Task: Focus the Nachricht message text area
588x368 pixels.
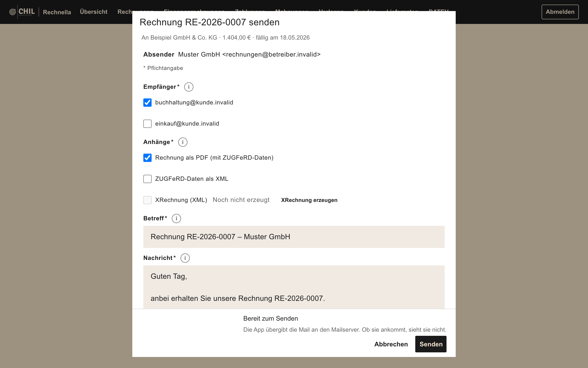Action: pyautogui.click(x=294, y=287)
